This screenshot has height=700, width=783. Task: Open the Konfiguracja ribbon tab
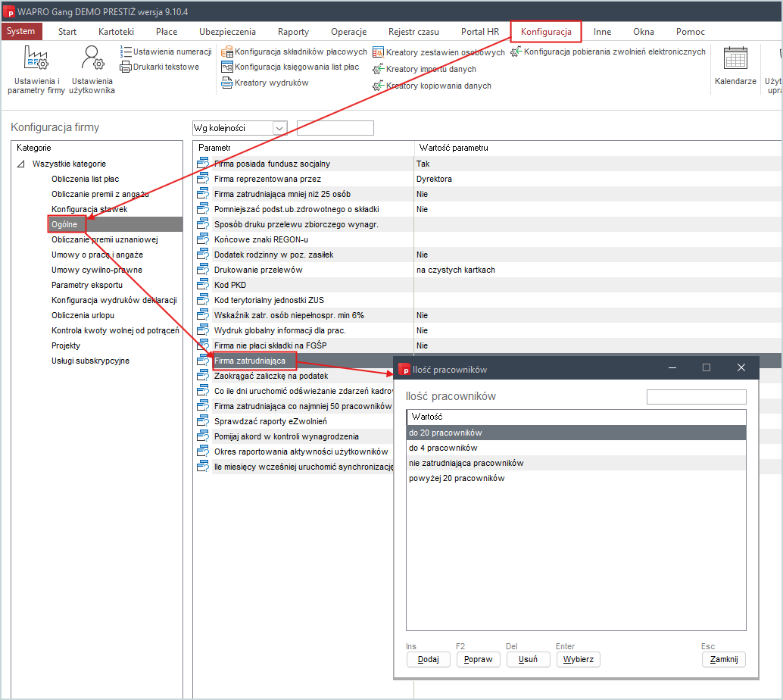pos(546,32)
